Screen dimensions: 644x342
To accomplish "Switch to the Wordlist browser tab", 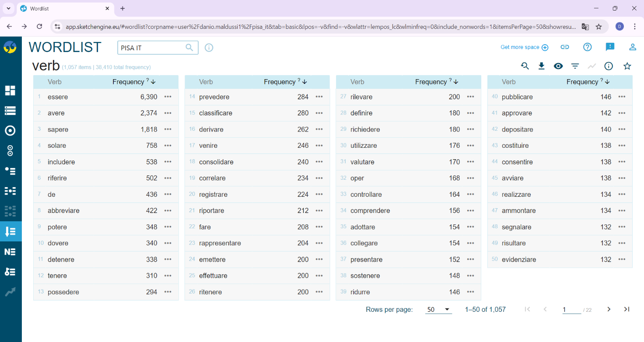I will tap(65, 8).
